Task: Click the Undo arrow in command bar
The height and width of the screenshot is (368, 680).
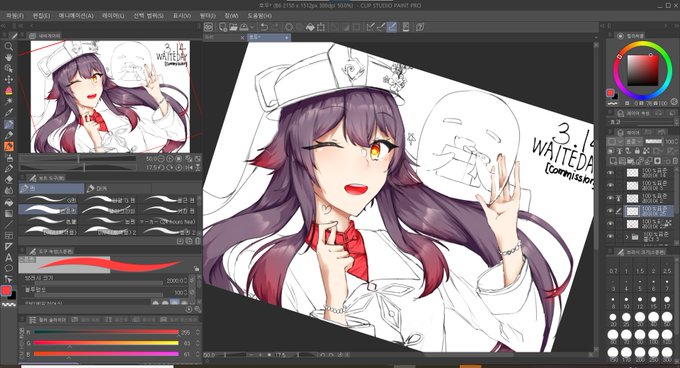Action: tap(264, 27)
